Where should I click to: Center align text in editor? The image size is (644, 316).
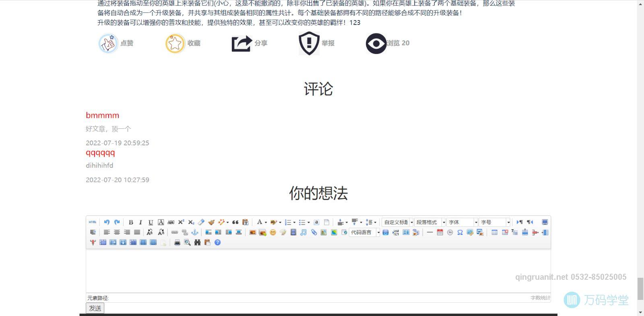(117, 232)
